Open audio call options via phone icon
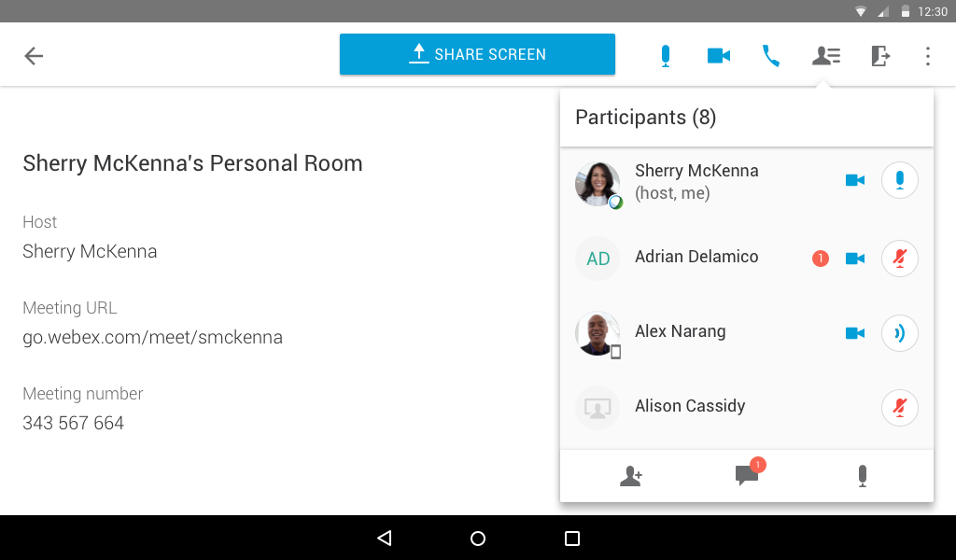The height and width of the screenshot is (560, 956). (x=771, y=56)
